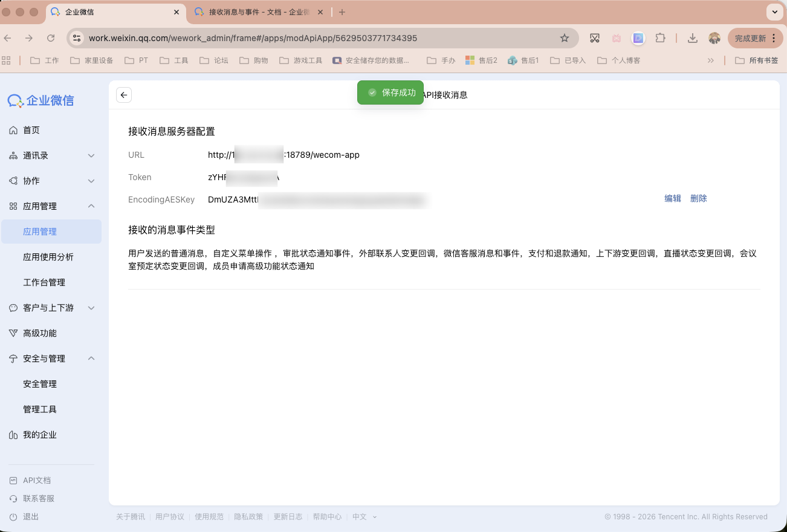This screenshot has height=532, width=787.
Task: Click 编辑 to edit the server configuration
Action: (x=672, y=198)
